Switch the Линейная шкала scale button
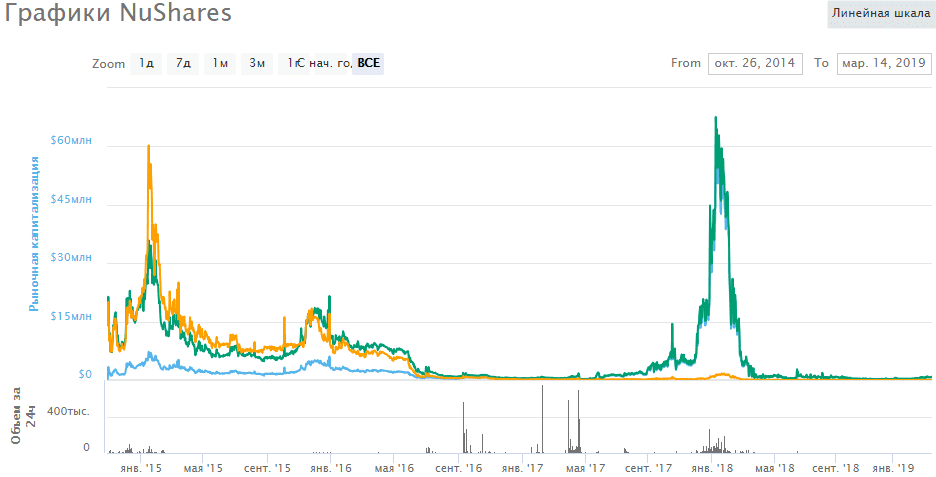 pos(881,14)
